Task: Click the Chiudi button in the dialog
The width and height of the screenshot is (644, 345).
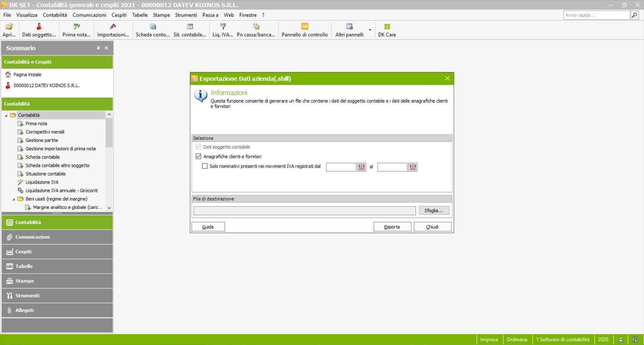Action: [432, 227]
